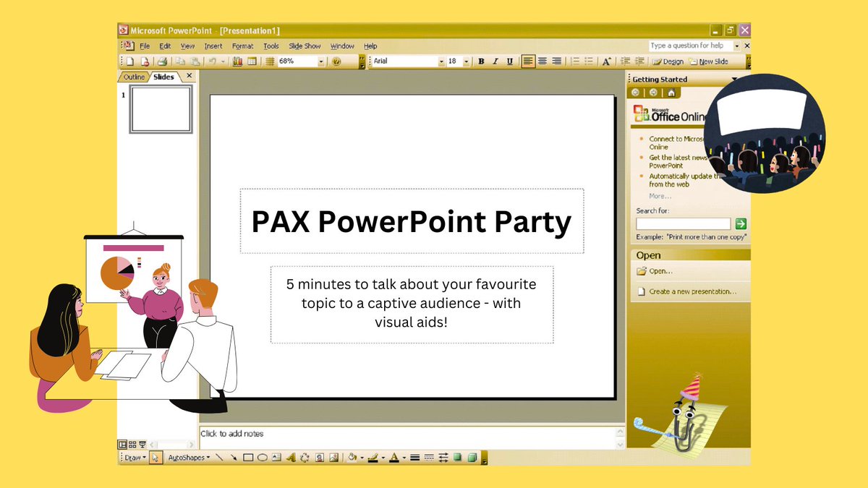The height and width of the screenshot is (488, 868).
Task: Select the Arrow drawing tool
Action: click(234, 458)
